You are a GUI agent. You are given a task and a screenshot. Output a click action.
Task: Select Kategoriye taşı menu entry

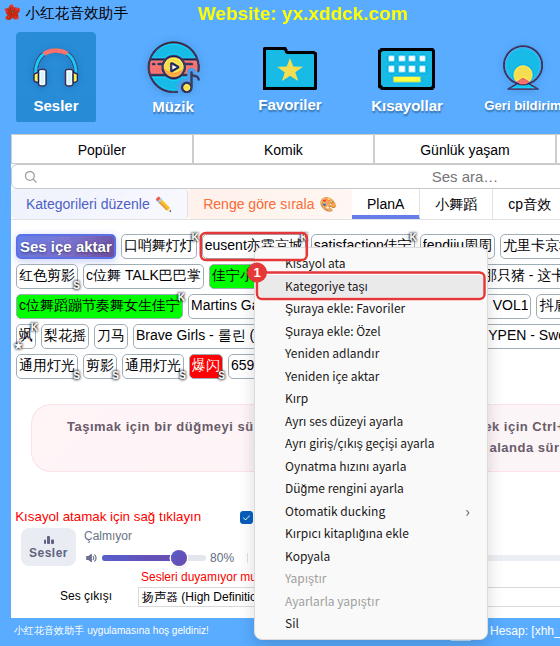[371, 286]
